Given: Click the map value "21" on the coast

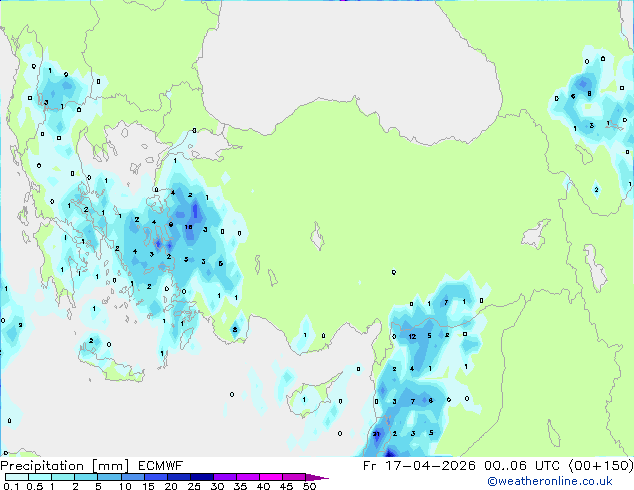Looking at the screenshot, I should coord(376,434).
